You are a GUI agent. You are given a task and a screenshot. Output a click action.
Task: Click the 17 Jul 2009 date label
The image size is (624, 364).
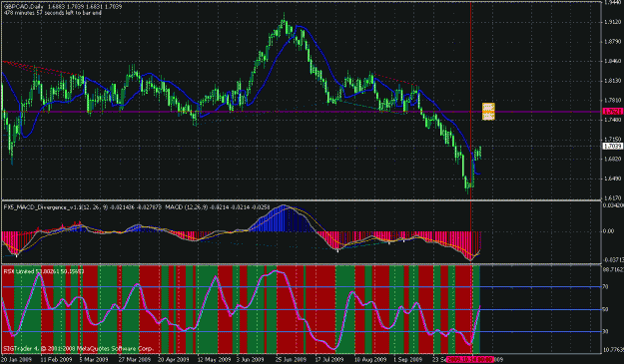[x=329, y=359]
